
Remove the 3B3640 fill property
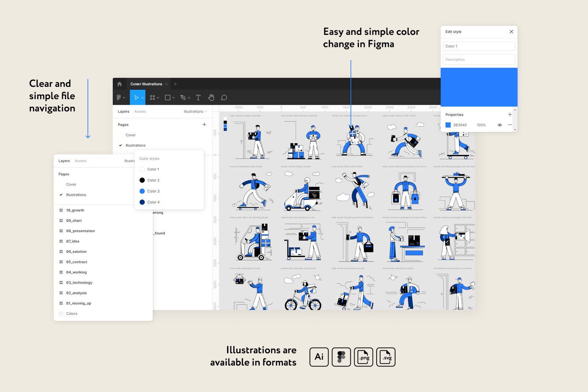pyautogui.click(x=510, y=125)
